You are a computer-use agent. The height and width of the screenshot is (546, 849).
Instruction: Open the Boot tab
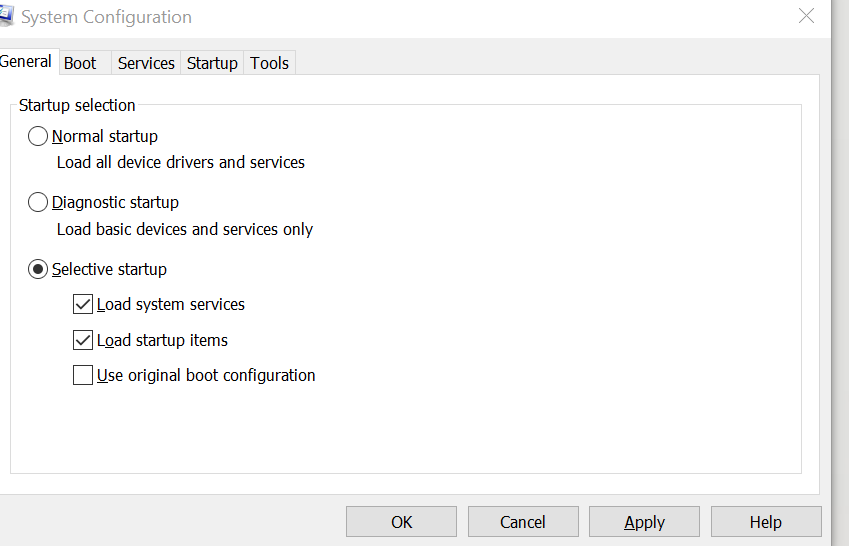[x=80, y=63]
